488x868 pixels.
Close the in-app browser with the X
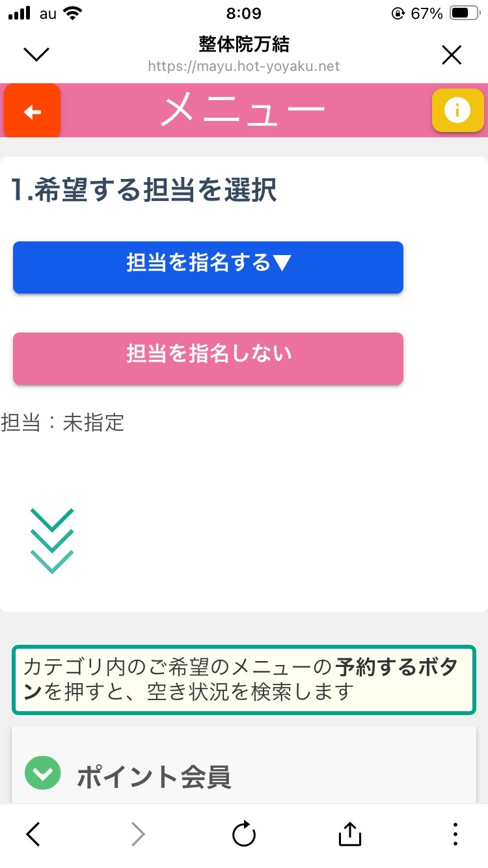pos(451,55)
